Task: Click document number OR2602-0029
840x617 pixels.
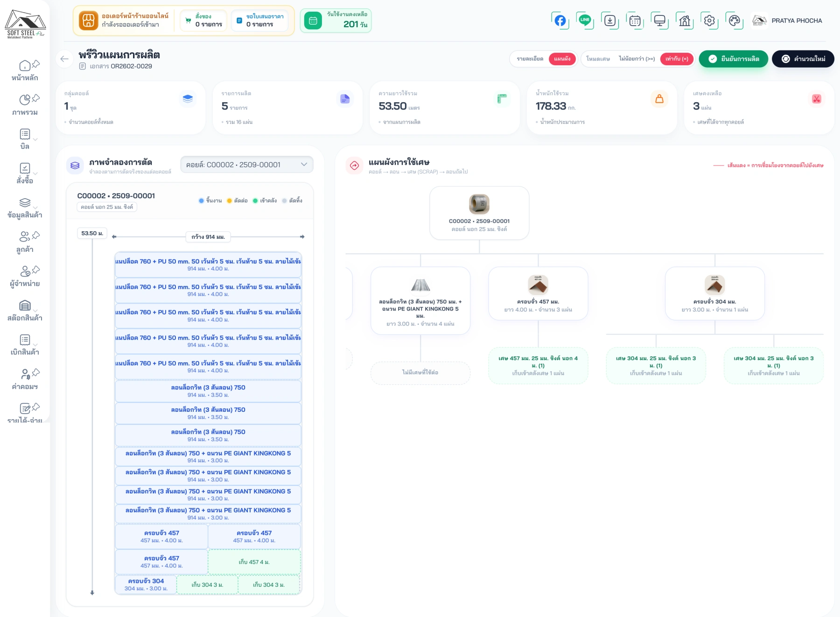Action: coord(131,66)
